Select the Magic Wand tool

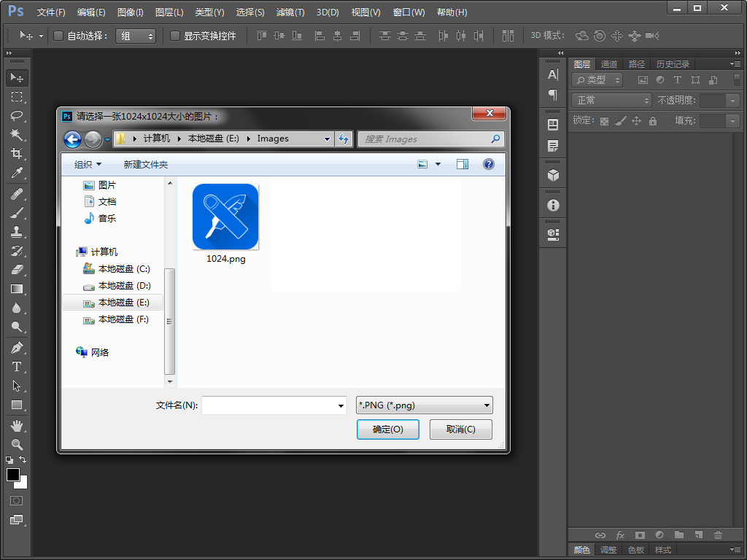click(17, 135)
